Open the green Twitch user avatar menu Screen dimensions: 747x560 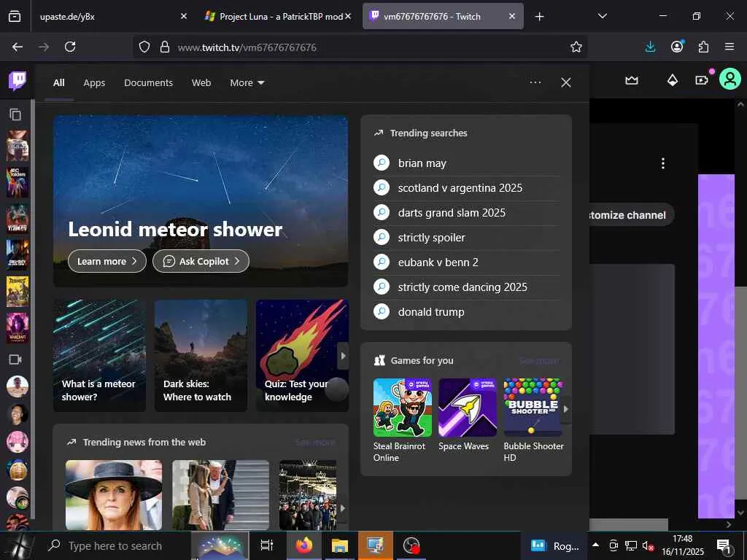pos(729,79)
